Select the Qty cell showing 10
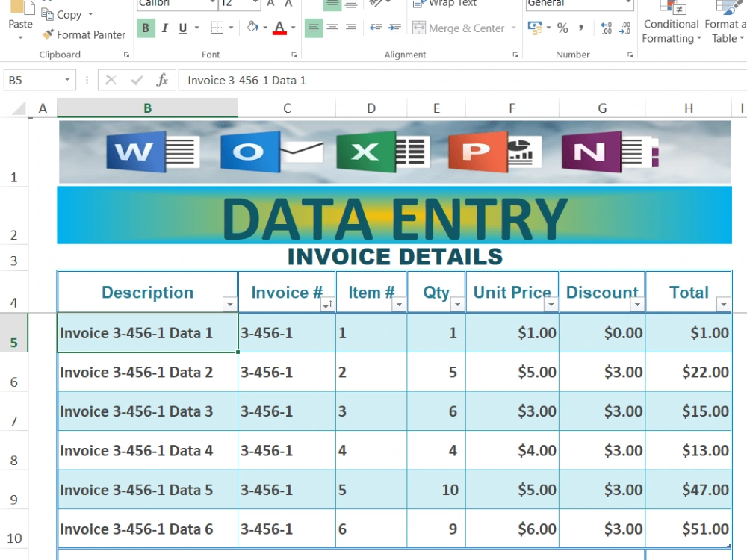Image resolution: width=747 pixels, height=560 pixels. coord(436,490)
